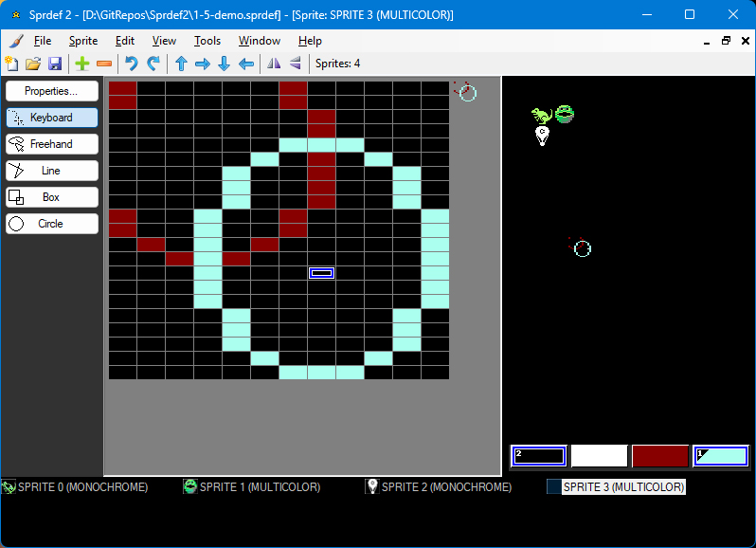This screenshot has height=548, width=756.
Task: Create a new file with the New icon
Action: click(11, 64)
